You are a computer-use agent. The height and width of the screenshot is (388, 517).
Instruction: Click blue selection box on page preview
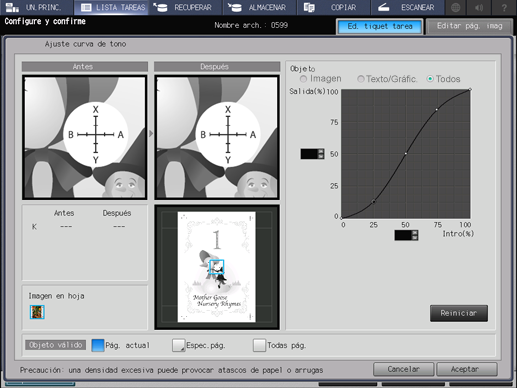point(216,267)
